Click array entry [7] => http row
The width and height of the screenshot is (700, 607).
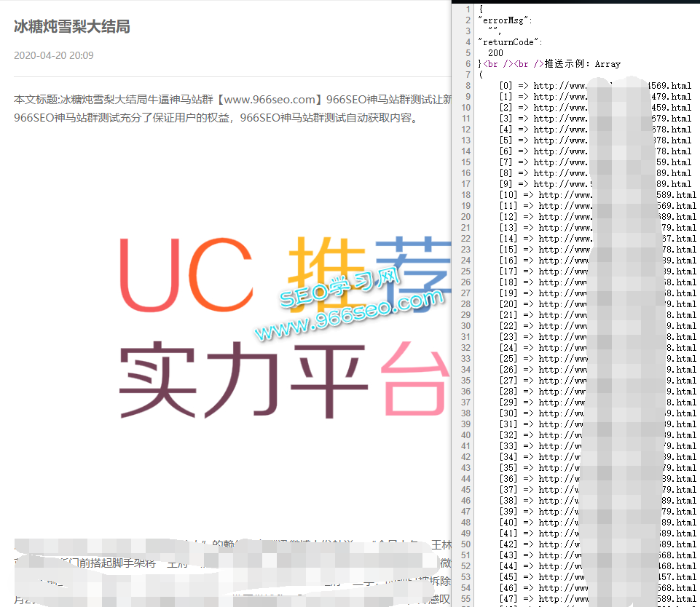click(x=595, y=162)
